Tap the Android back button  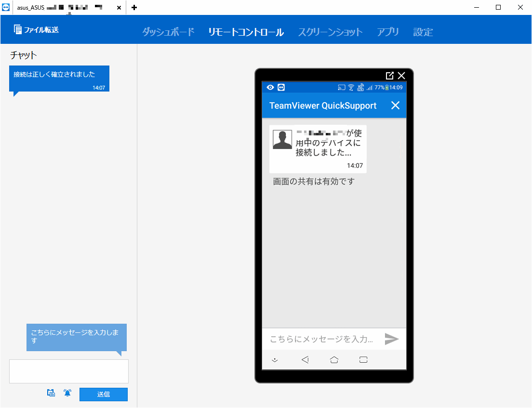click(x=305, y=359)
